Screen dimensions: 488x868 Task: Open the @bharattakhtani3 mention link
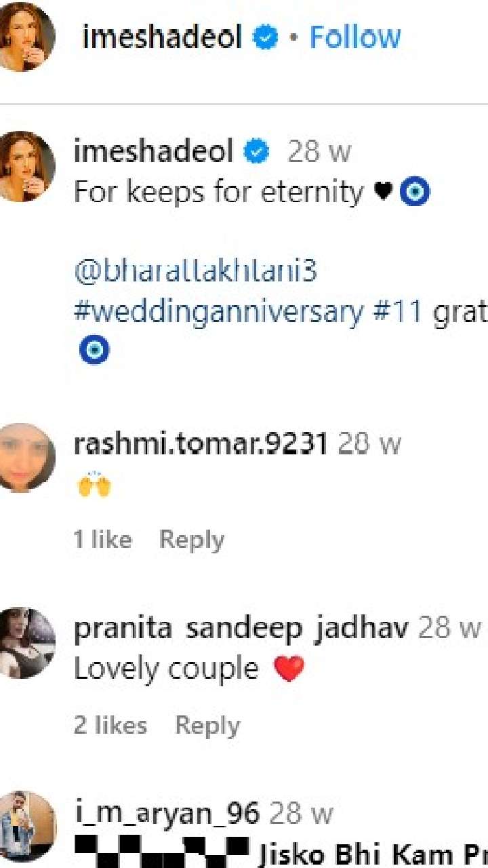tap(195, 272)
